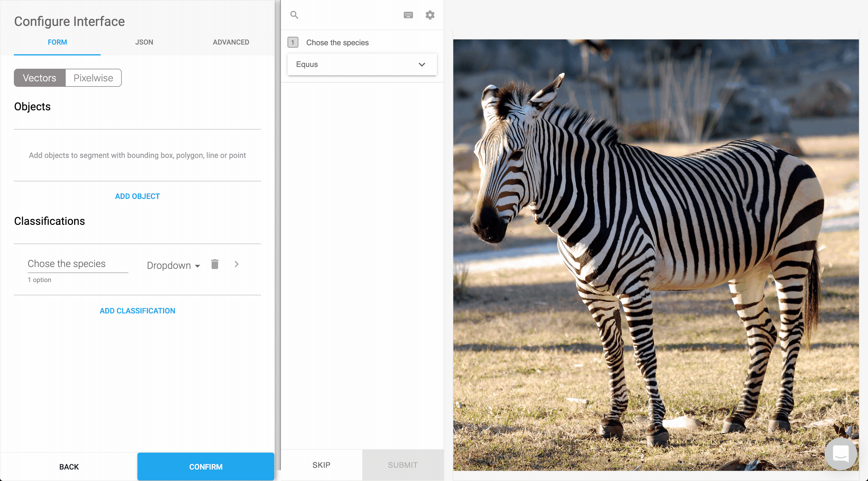Switch to Pixelwise mode
The width and height of the screenshot is (868, 481).
(93, 78)
